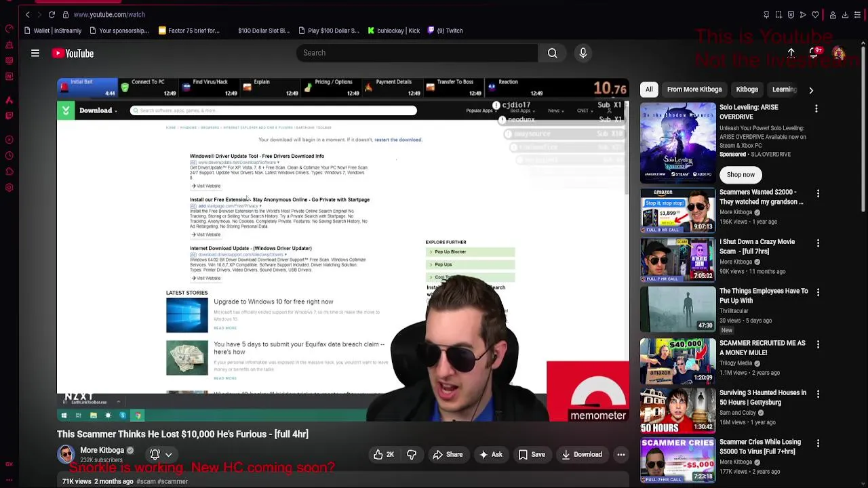Open options menu for Surviving 3 Haunted Houses video
868x488 pixels.
coord(818,394)
